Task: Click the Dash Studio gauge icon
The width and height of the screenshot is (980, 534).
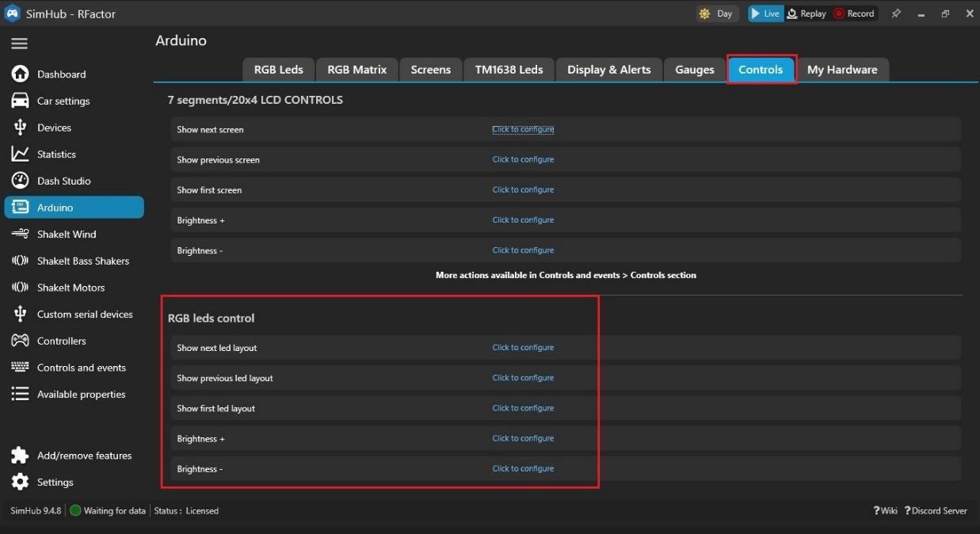Action: [21, 181]
